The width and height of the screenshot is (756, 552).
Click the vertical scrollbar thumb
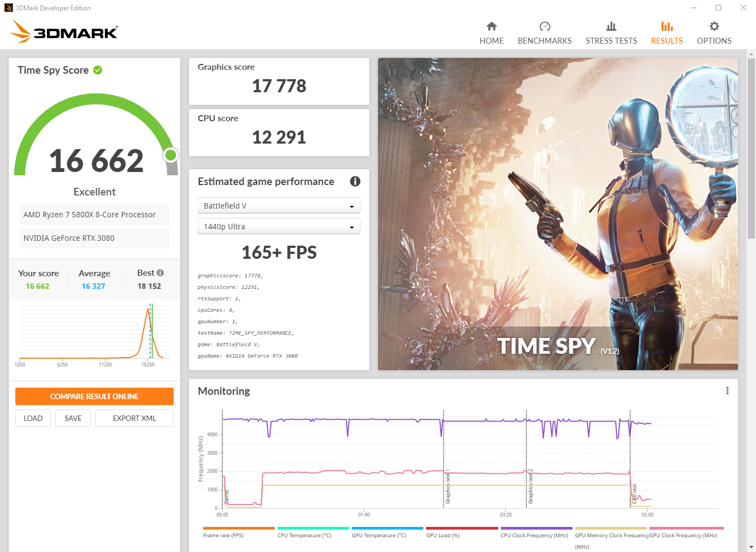[x=752, y=149]
